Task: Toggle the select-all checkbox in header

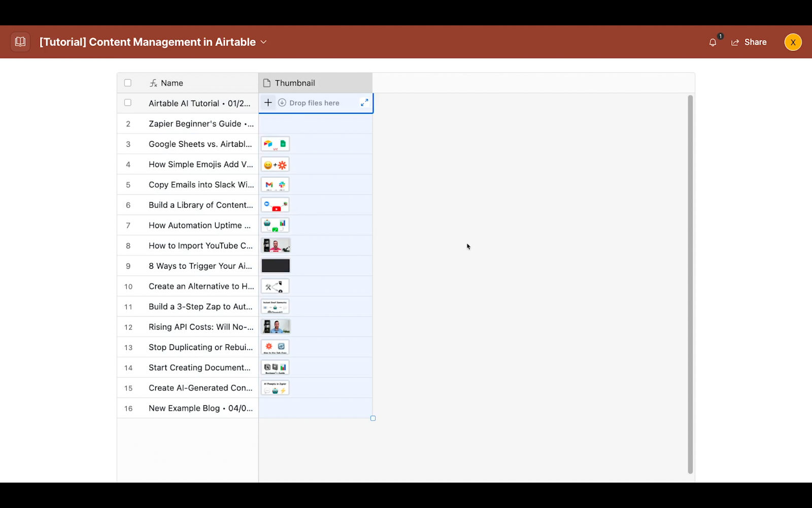Action: click(x=128, y=83)
